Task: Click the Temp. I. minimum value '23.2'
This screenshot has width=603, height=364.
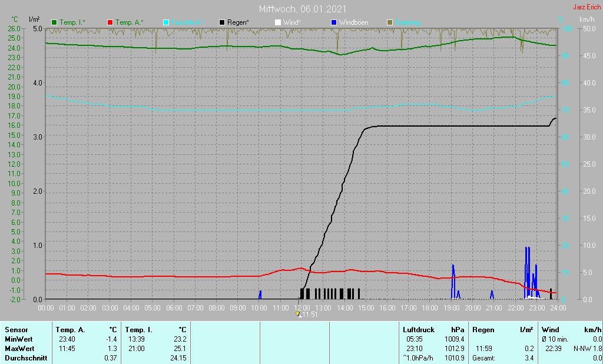Action: [x=180, y=339]
